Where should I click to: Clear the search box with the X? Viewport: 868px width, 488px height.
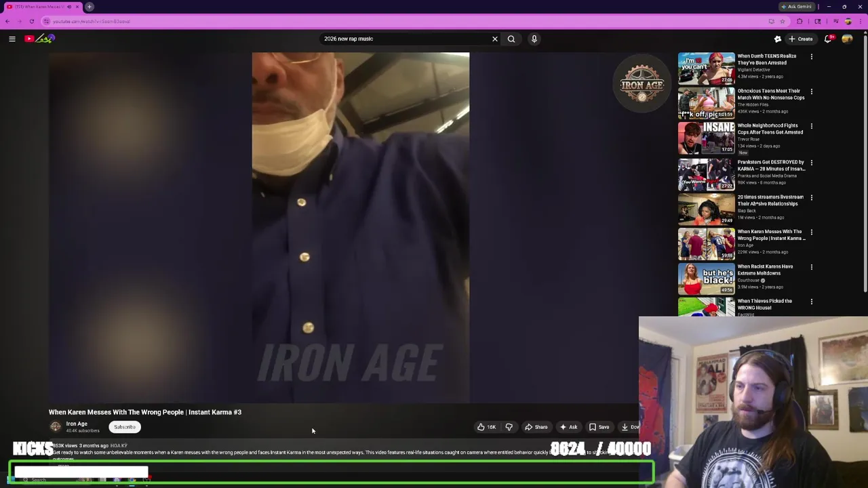[495, 39]
